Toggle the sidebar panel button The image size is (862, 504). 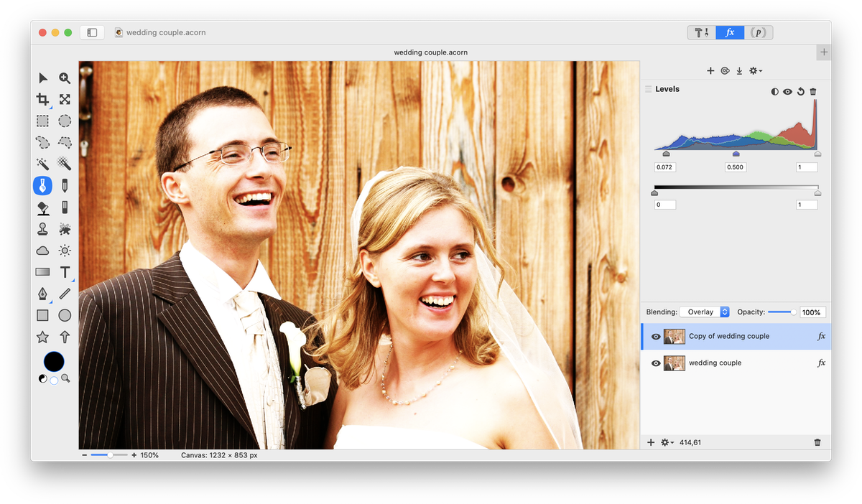pos(92,32)
